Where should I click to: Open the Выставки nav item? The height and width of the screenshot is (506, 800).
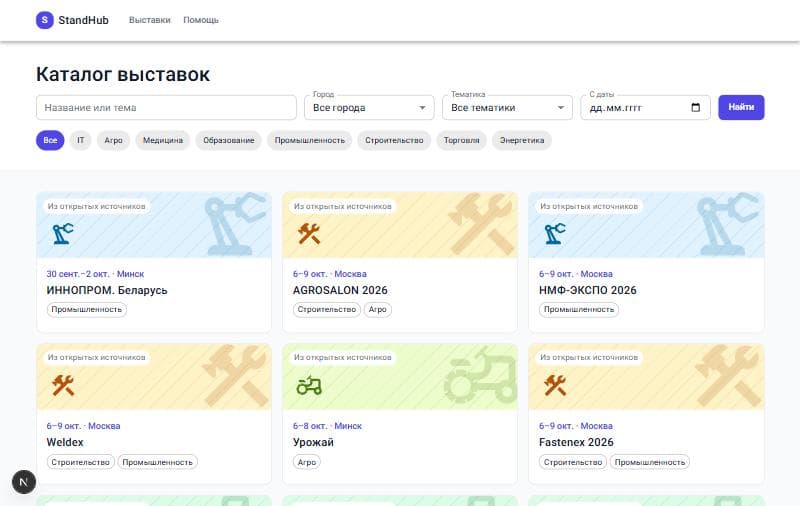coord(149,20)
